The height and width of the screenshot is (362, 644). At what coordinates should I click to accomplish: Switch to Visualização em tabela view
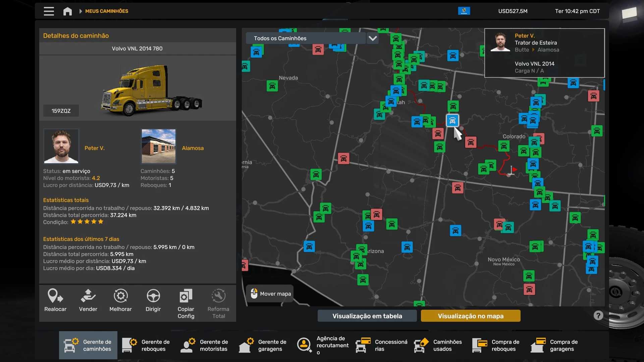tap(367, 316)
